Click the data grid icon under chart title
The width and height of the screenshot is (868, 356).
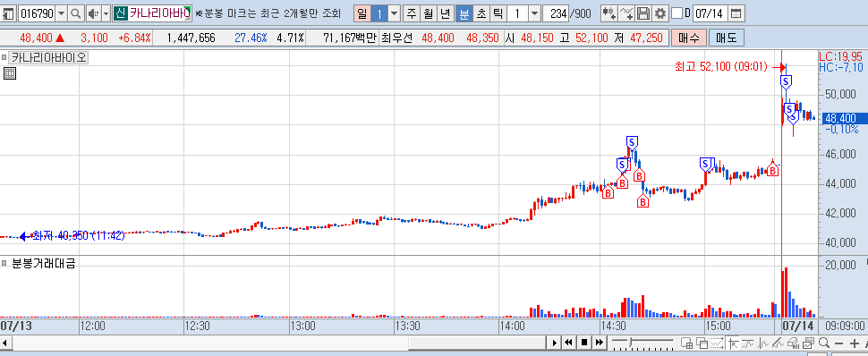(10, 73)
